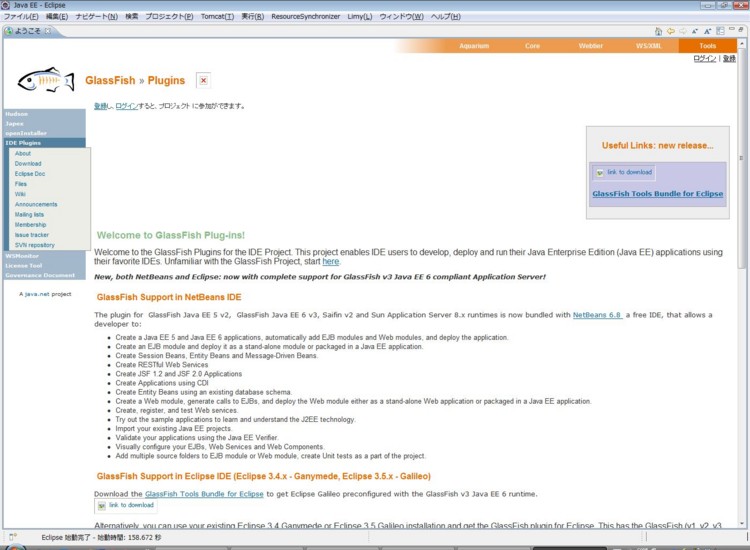Image resolution: width=750 pixels, height=550 pixels.
Task: Switch to the Tools tab
Action: 707,46
